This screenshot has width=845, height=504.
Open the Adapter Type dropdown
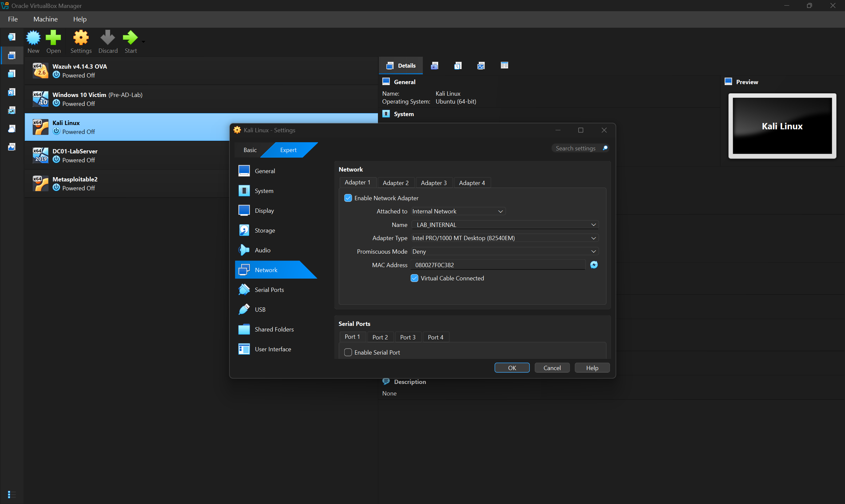tap(505, 238)
